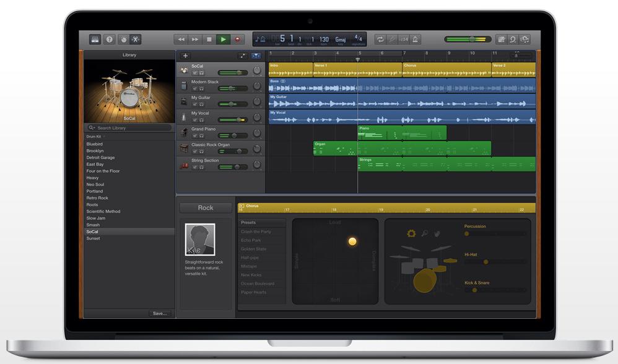Open the Gmaj key dropdown in LCD
Screen dimensions: 618x364
(x=341, y=40)
